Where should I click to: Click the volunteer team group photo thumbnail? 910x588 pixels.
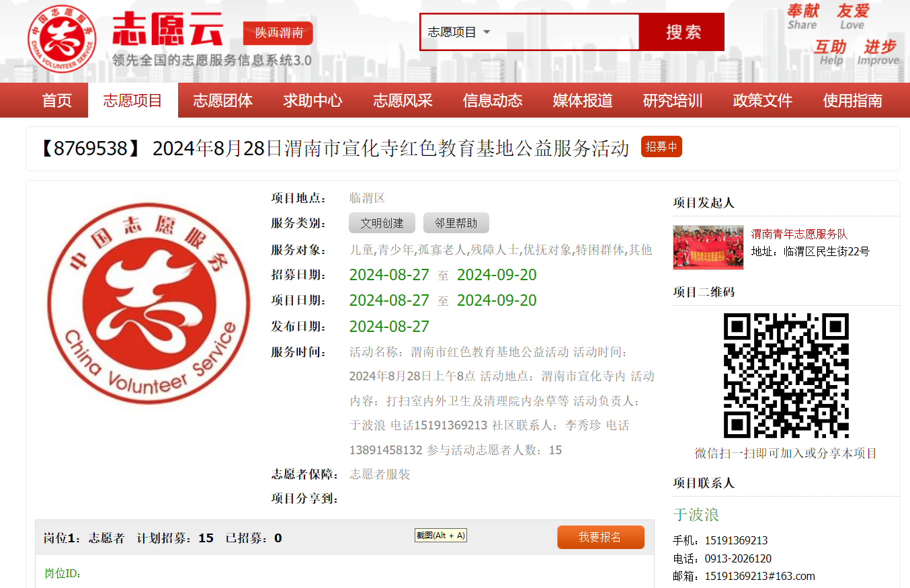tap(708, 247)
